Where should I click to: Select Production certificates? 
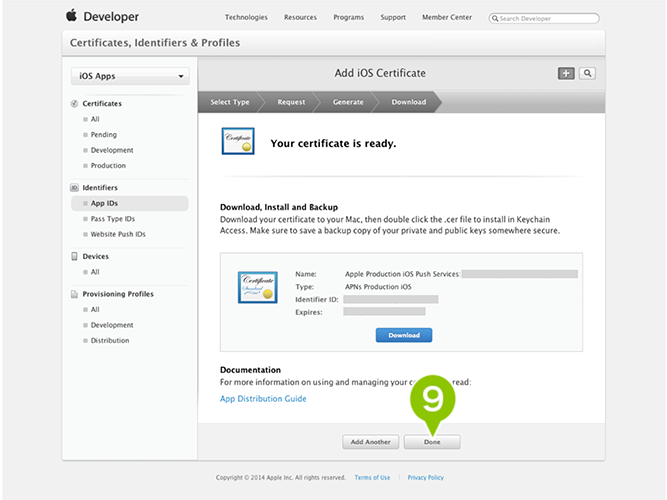(x=108, y=166)
